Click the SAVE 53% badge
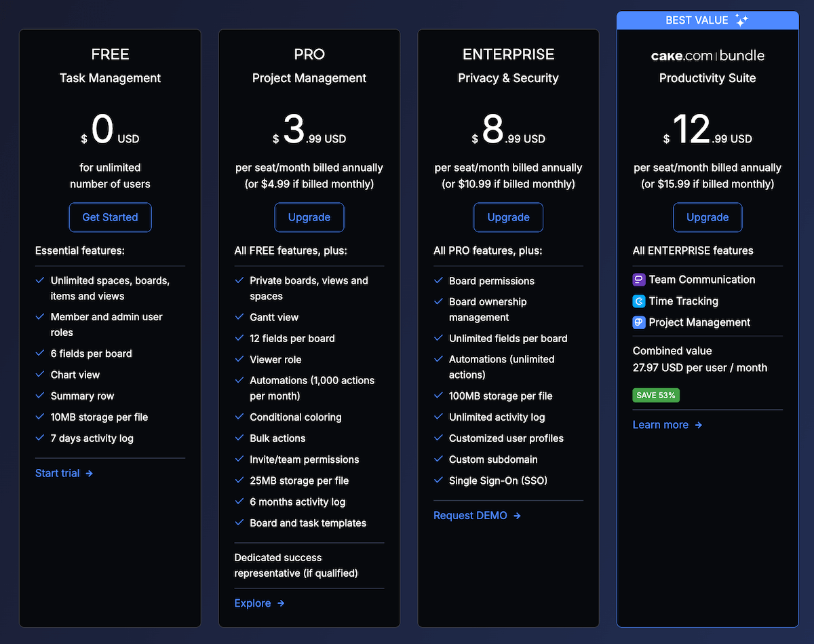The width and height of the screenshot is (814, 644). [655, 395]
